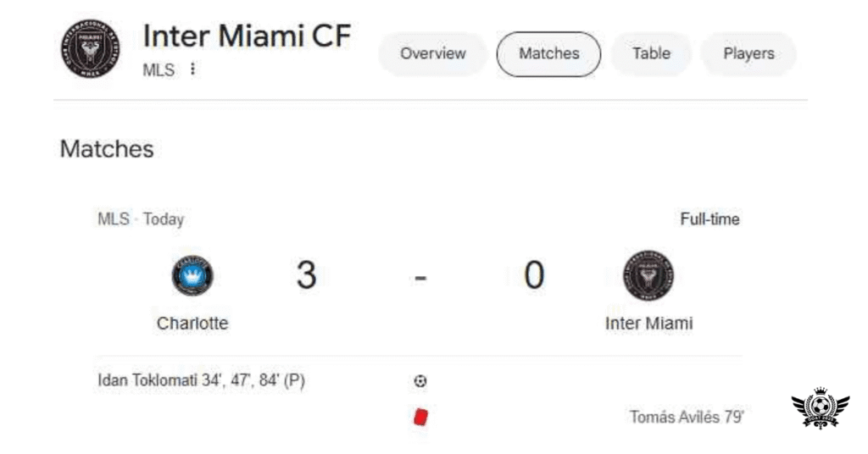The image size is (868, 454).
Task: Click the red card icon
Action: pyautogui.click(x=420, y=417)
